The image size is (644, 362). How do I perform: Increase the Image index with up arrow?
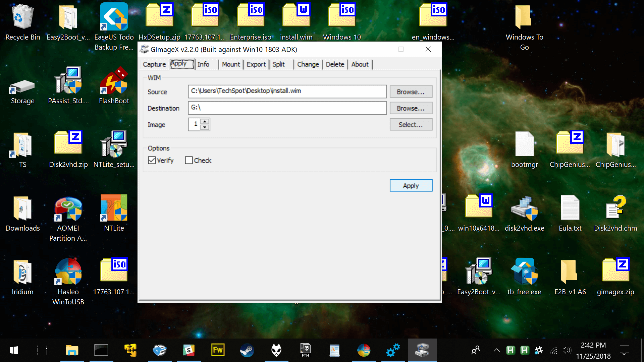pyautogui.click(x=205, y=121)
